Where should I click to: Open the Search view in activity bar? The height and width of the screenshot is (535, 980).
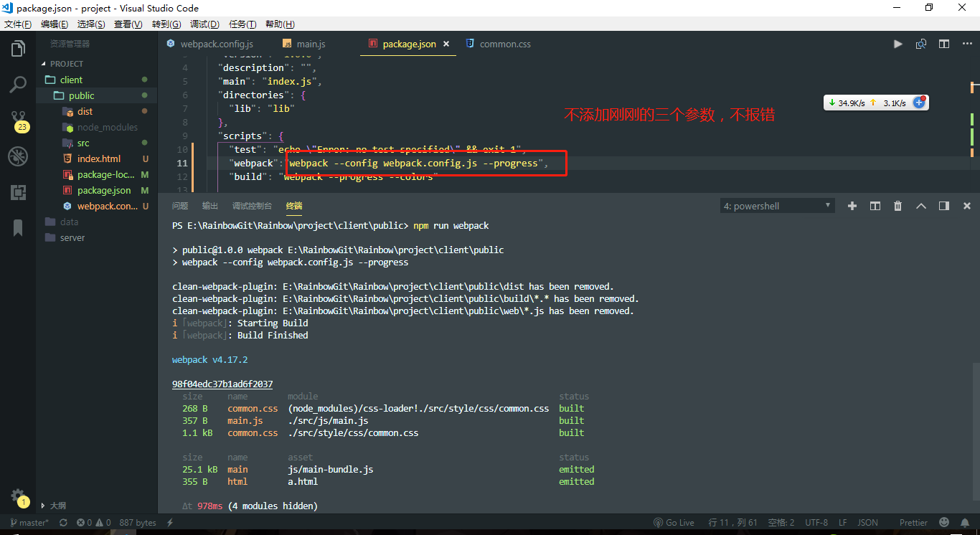coord(18,85)
